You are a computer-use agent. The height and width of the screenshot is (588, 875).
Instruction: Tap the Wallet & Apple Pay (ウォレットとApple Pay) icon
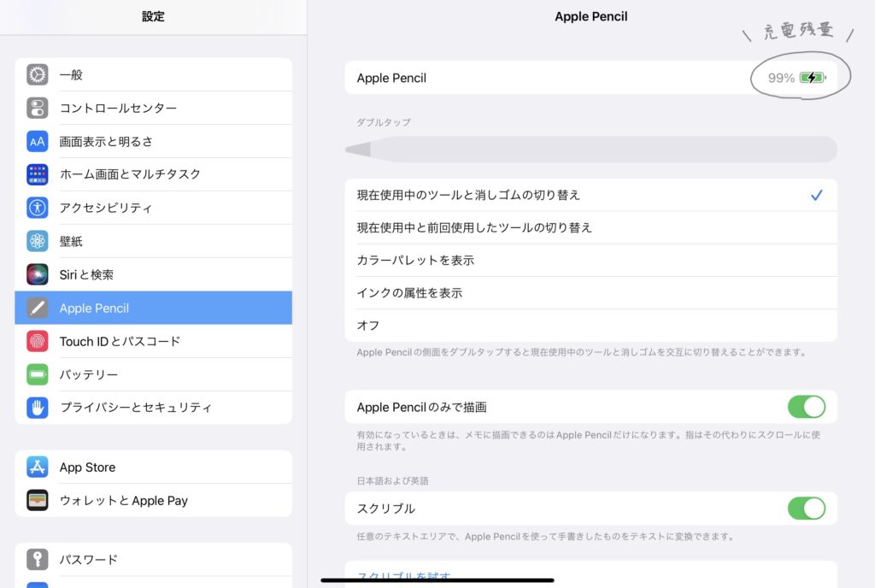click(38, 501)
